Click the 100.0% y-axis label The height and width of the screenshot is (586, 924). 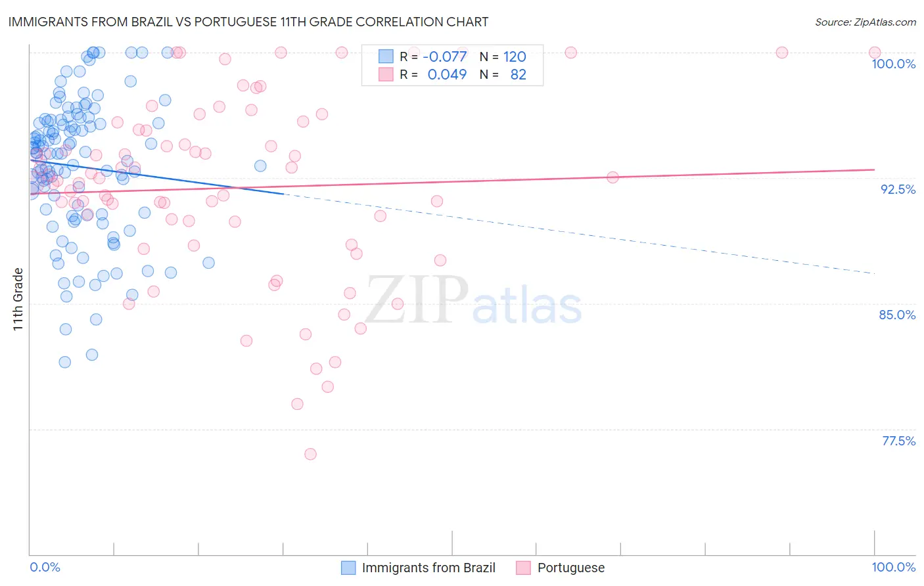point(893,64)
